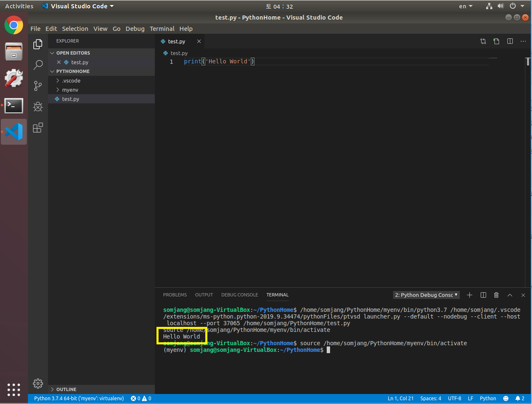
Task: Change Python language mode in status bar
Action: click(x=488, y=399)
